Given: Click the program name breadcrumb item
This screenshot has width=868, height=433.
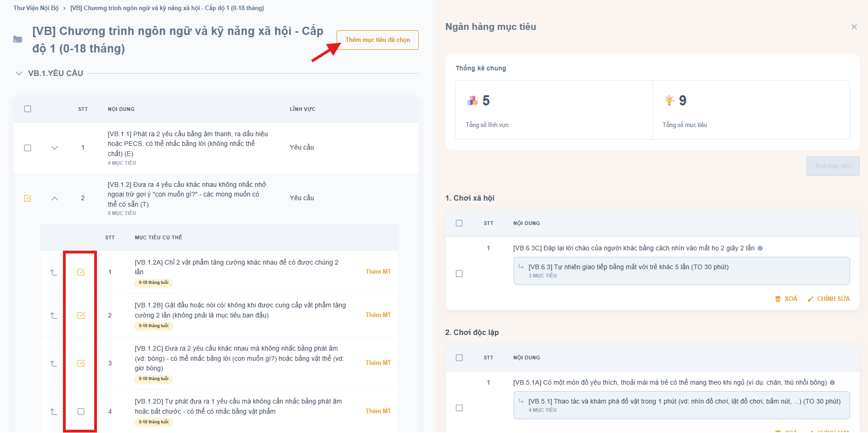Looking at the screenshot, I should [x=167, y=8].
